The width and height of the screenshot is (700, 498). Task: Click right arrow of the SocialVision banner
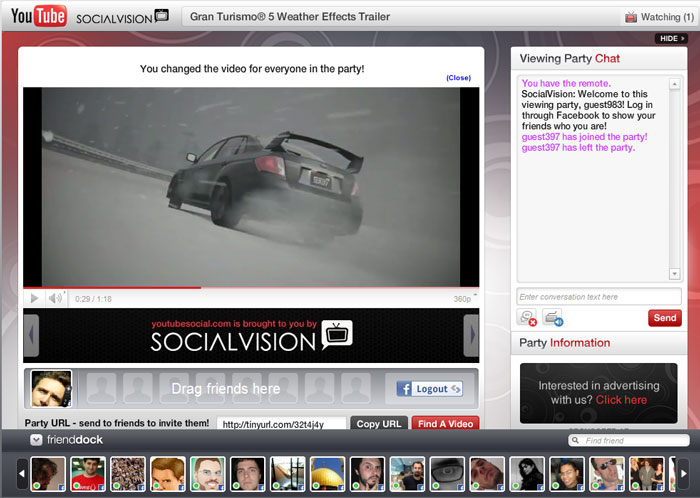[x=471, y=335]
